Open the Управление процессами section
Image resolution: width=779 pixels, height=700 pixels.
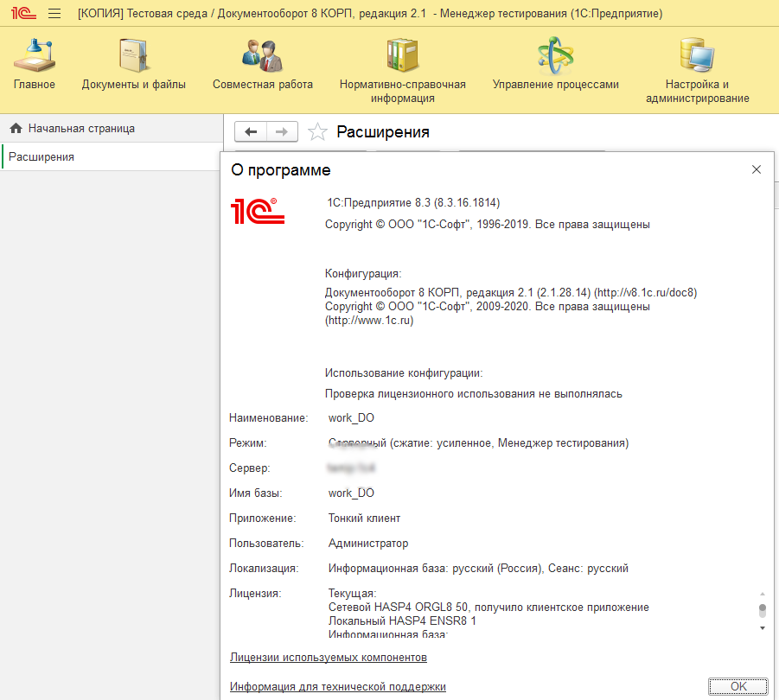click(x=556, y=64)
